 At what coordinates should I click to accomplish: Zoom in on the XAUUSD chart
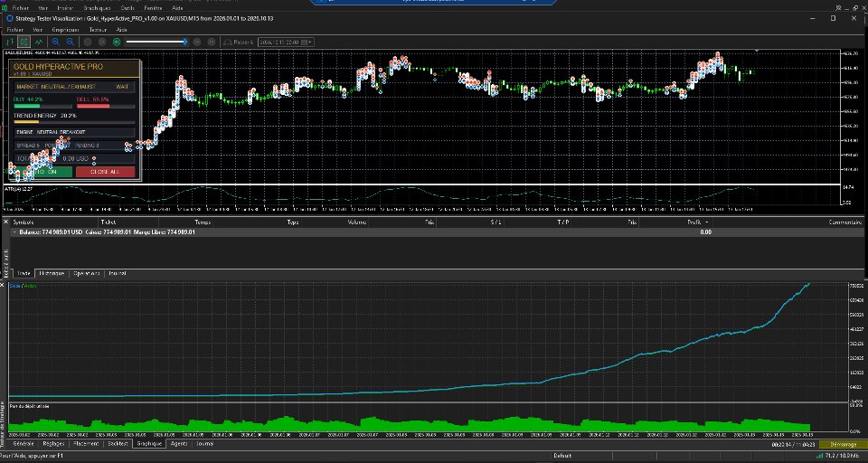(x=56, y=43)
